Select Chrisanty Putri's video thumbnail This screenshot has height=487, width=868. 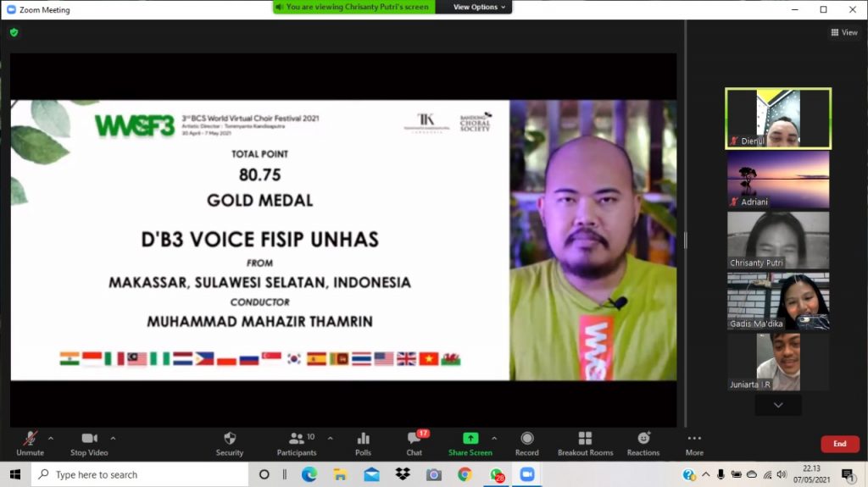778,241
